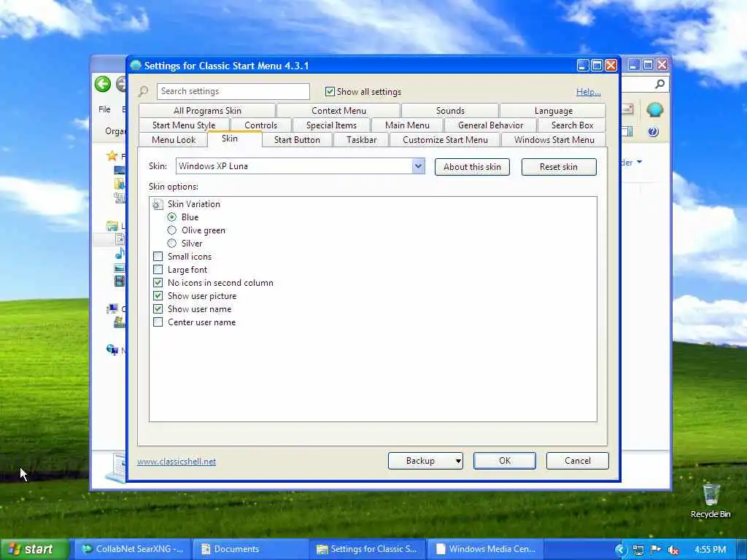This screenshot has width=747, height=560.
Task: Uncheck Show user name
Action: coord(158,309)
